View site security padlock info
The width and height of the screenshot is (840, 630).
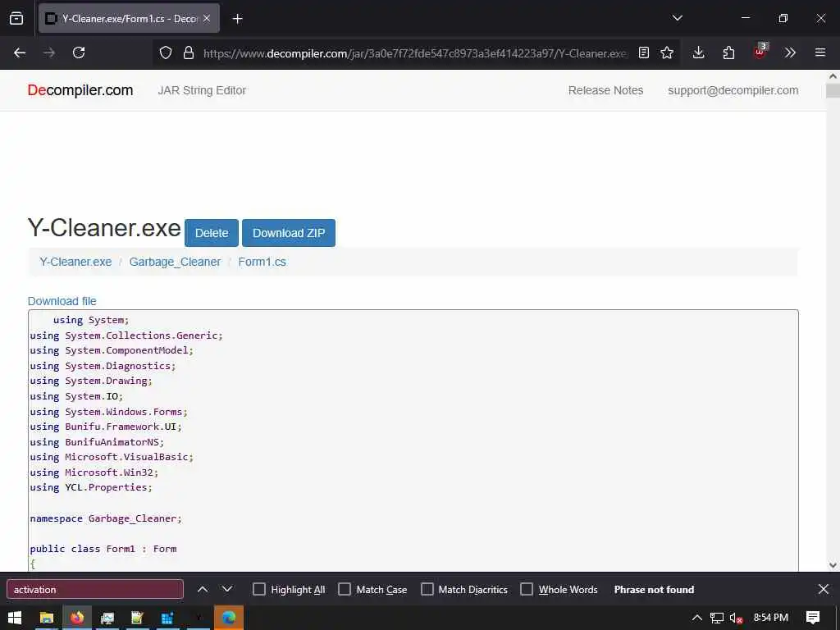pyautogui.click(x=188, y=52)
